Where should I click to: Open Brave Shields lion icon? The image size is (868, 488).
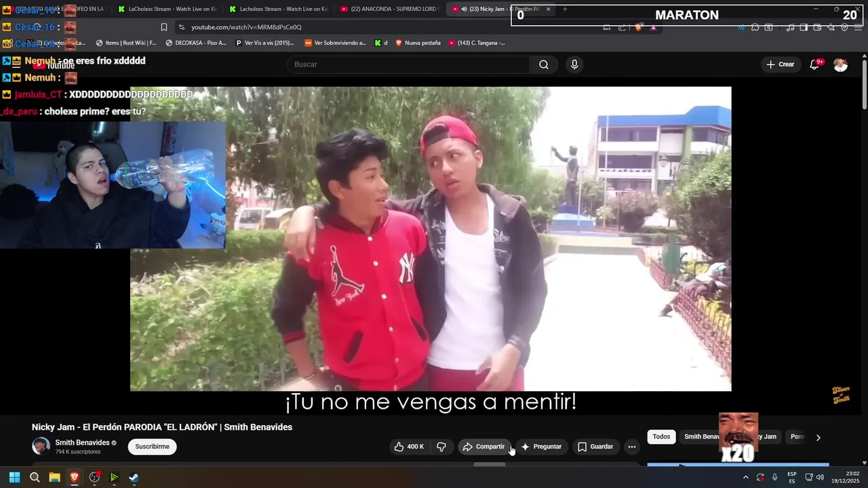coord(638,27)
